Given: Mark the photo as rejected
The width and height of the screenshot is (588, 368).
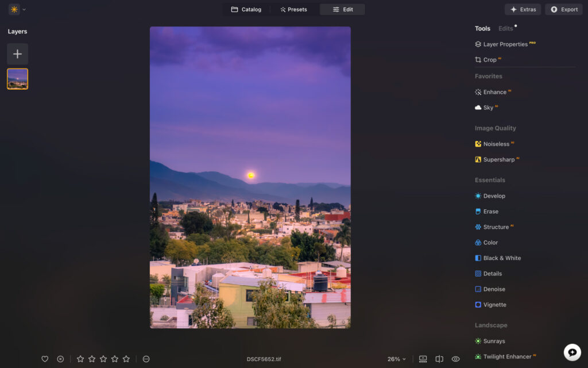Looking at the screenshot, I should click(x=60, y=359).
